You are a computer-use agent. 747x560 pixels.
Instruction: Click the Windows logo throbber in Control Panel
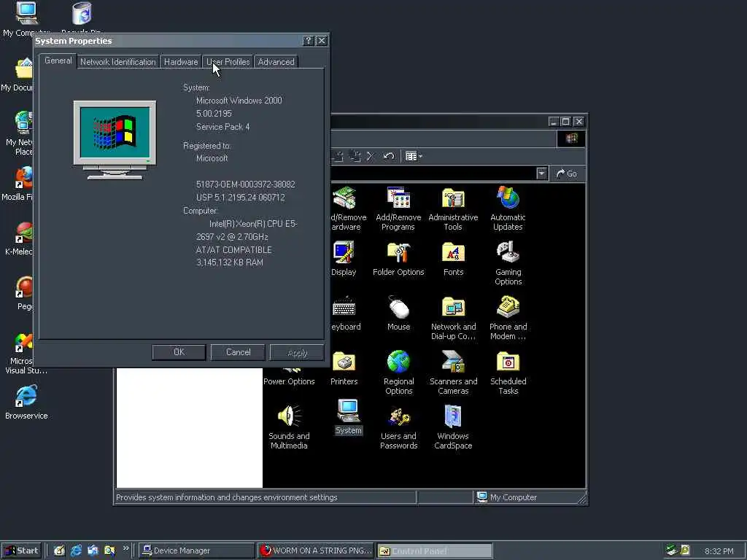click(571, 138)
